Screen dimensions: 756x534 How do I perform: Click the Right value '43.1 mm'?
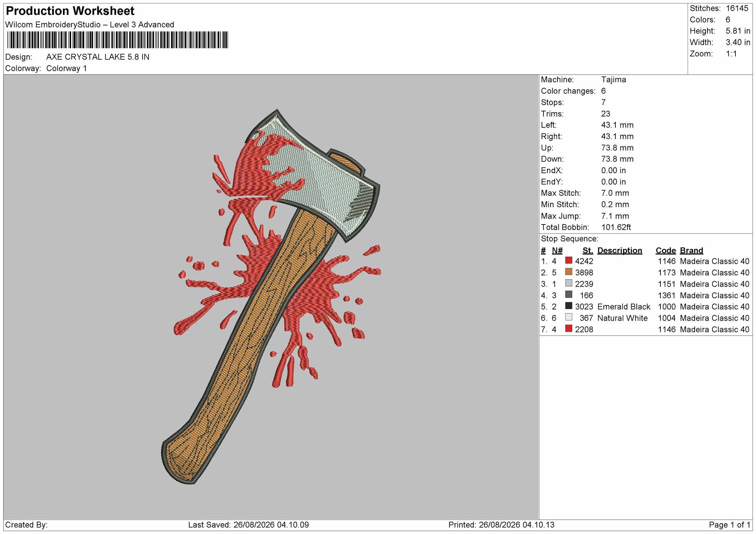tap(617, 136)
